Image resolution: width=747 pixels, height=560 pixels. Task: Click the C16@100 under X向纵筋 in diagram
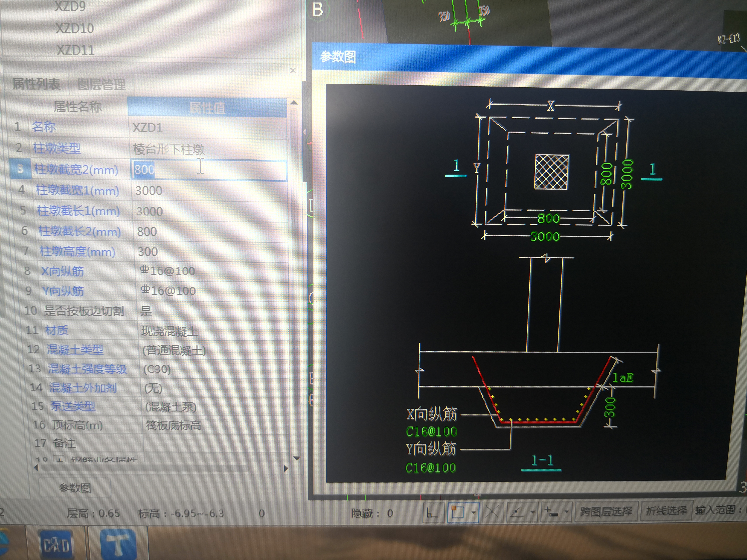(x=431, y=432)
